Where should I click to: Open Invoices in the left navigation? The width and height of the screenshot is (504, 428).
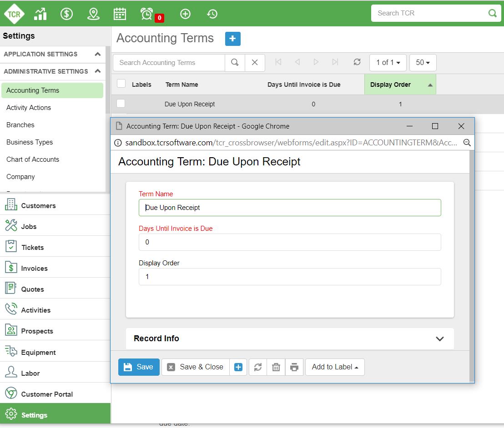(34, 269)
